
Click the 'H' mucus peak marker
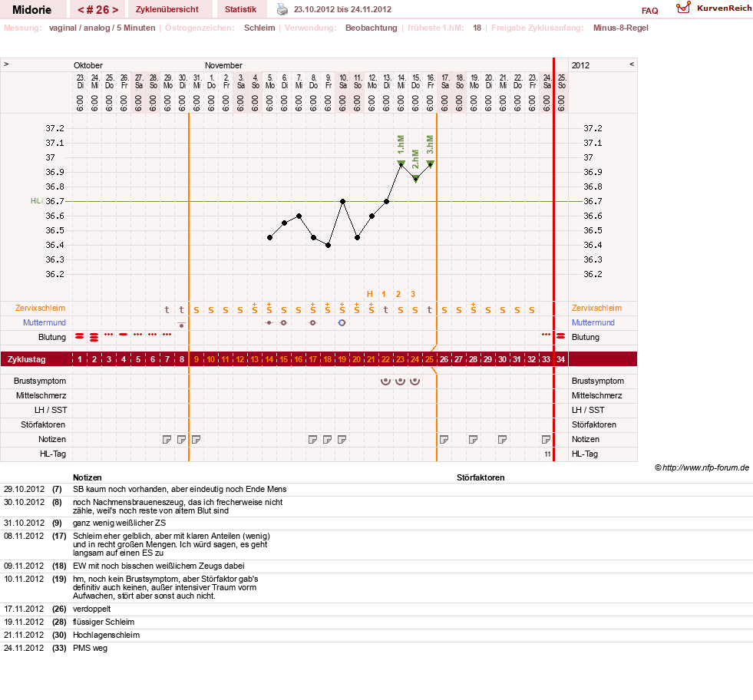point(370,294)
